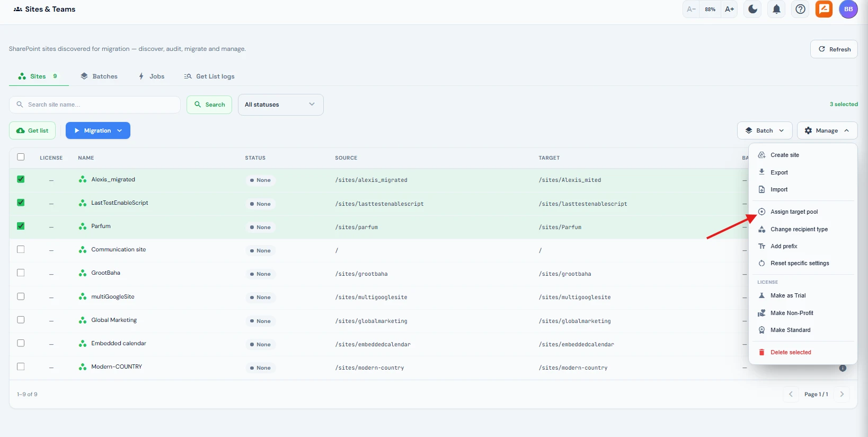868x437 pixels.
Task: Check Global Marketing row checkbox
Action: coord(21,320)
